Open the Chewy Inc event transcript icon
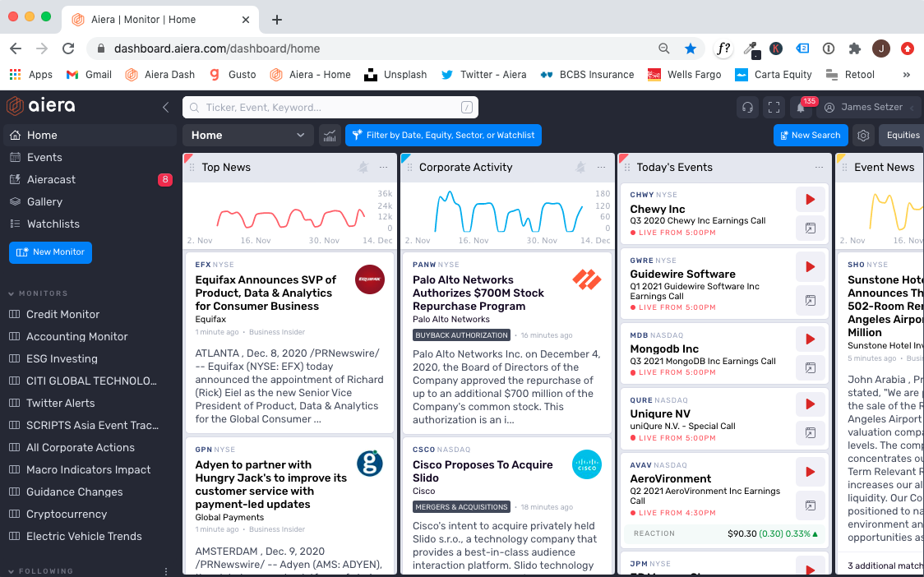Screen dimensions: 924x577 (811, 228)
